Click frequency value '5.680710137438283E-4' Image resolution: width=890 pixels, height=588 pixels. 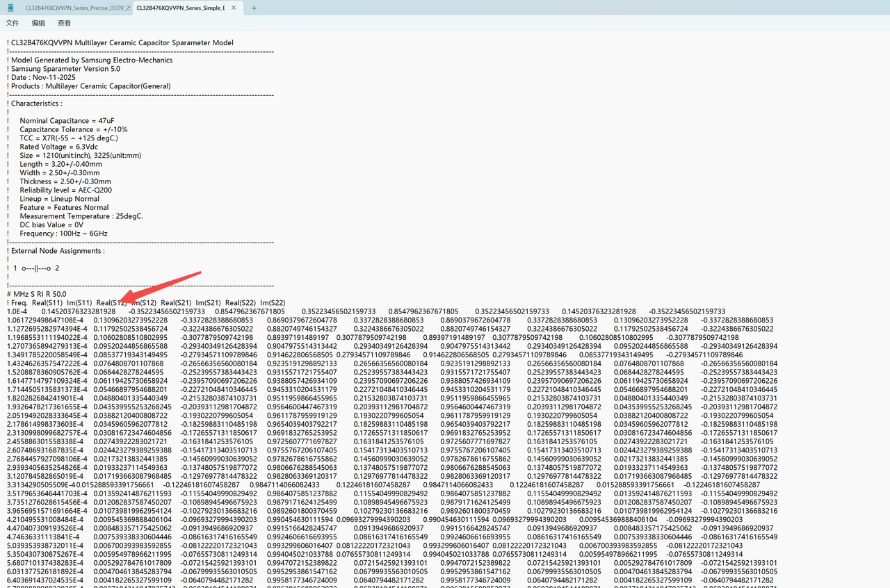tap(46, 563)
